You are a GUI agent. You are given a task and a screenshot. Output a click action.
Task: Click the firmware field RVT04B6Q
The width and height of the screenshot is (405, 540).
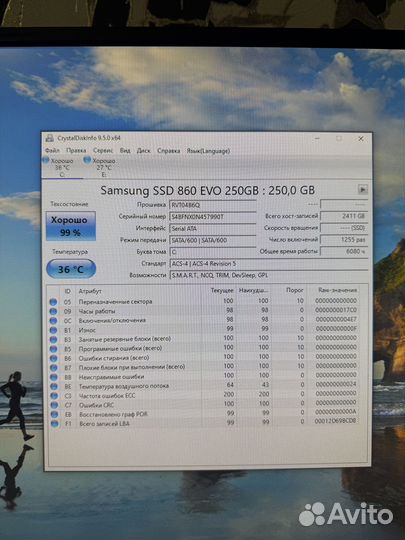coord(212,205)
